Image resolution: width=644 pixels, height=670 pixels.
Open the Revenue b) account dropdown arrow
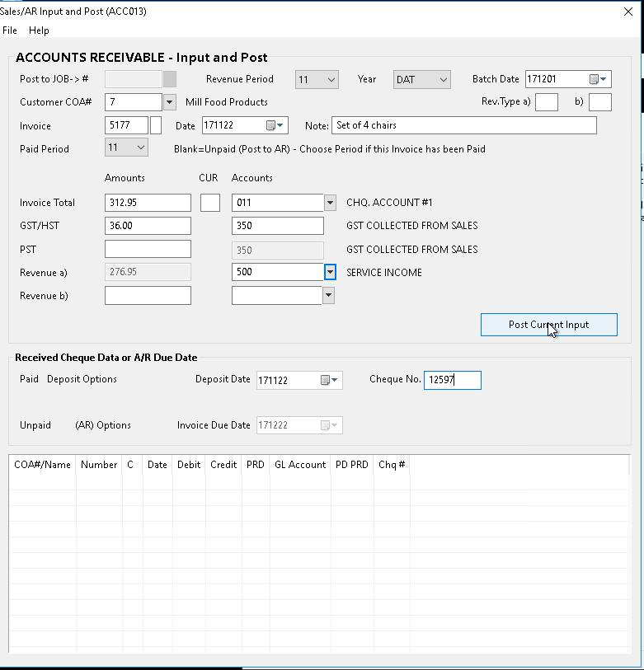[x=328, y=295]
